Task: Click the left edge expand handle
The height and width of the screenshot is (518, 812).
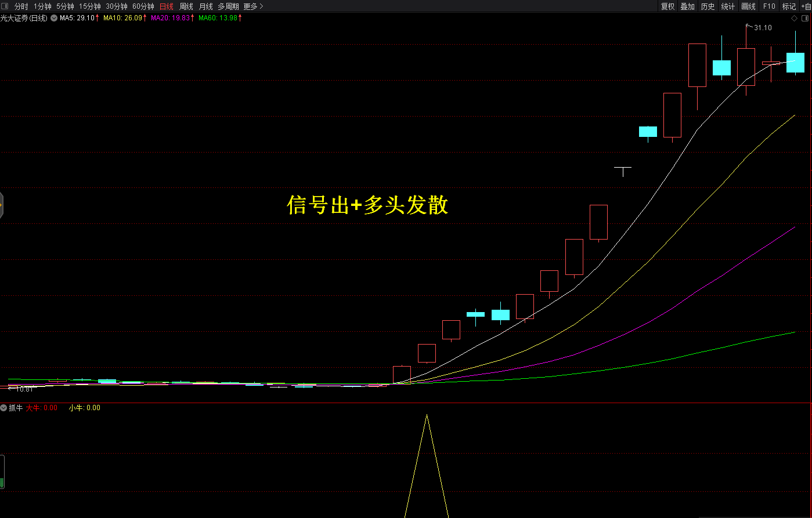Action: click(2, 205)
